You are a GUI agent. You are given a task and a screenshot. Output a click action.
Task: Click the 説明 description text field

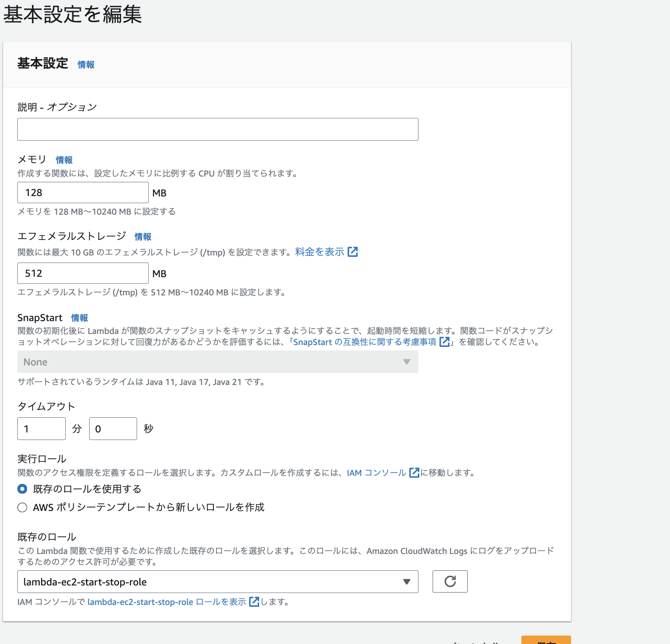click(x=217, y=129)
